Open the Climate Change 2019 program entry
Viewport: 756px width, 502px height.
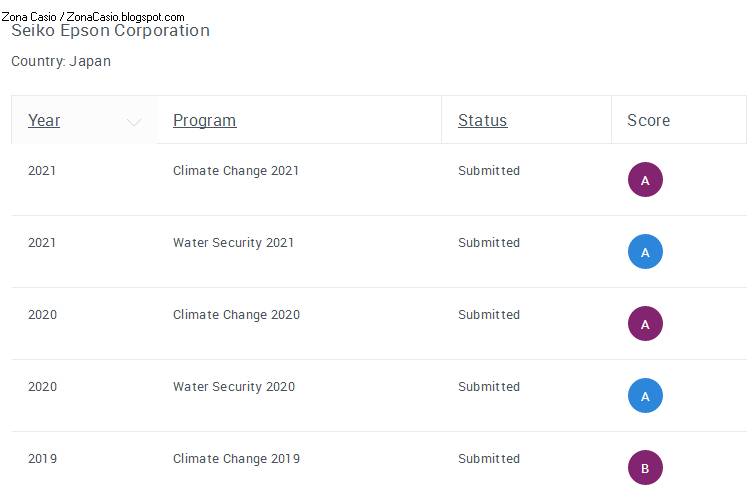pyautogui.click(x=236, y=459)
